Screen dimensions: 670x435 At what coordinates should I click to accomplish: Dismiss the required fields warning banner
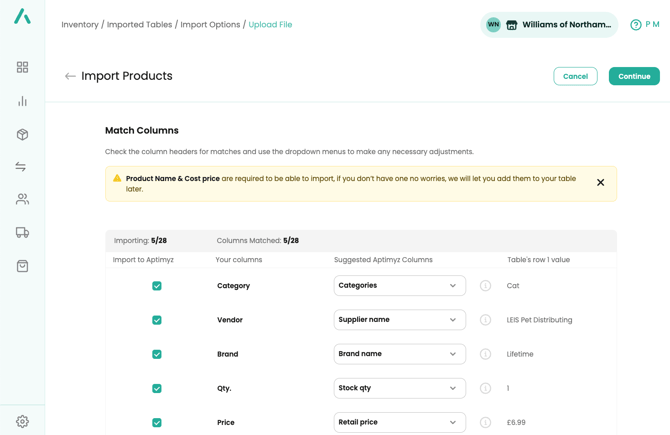(x=600, y=183)
